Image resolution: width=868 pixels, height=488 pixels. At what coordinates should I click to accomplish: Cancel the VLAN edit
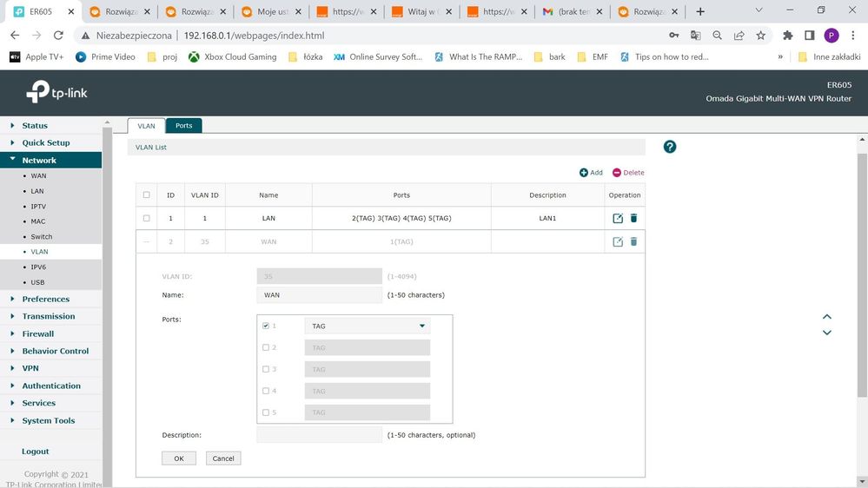tap(223, 458)
